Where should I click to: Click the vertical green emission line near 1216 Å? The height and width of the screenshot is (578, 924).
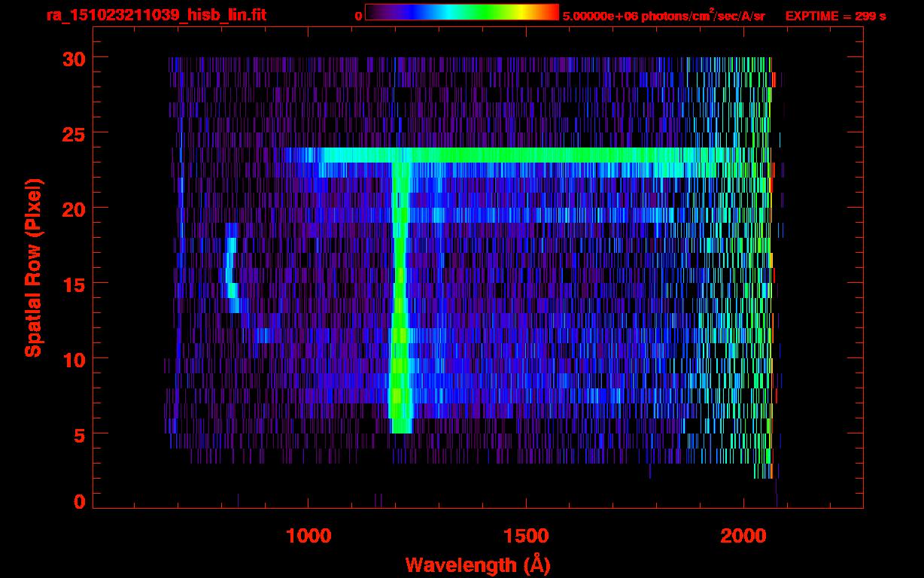tap(400, 297)
